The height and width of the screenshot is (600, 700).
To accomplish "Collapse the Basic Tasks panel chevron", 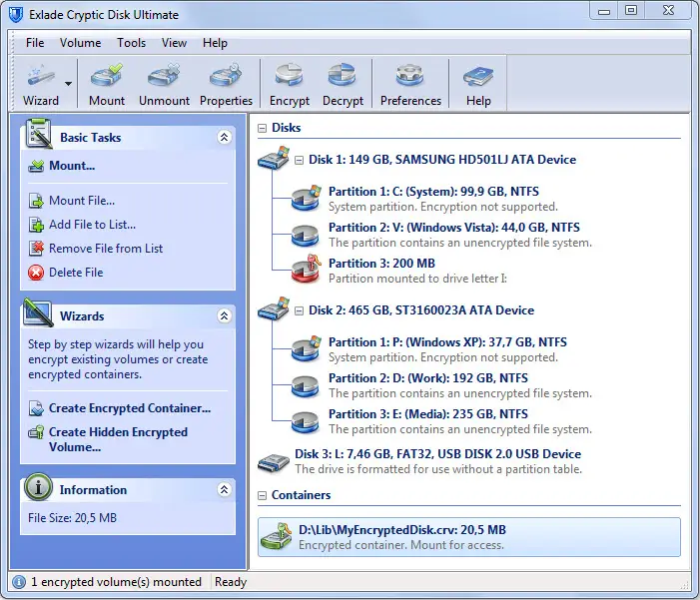I will pos(224,137).
